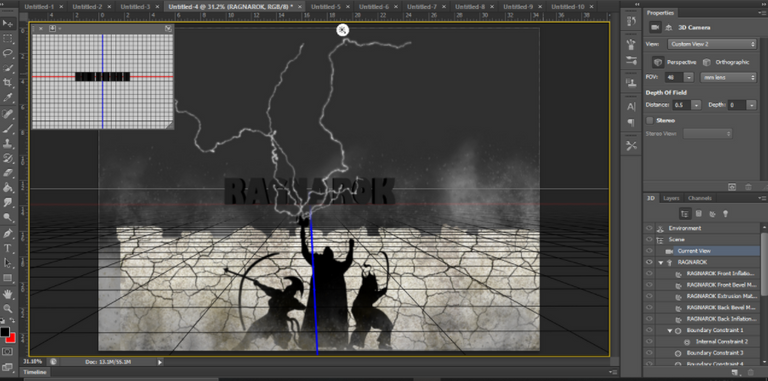
Task: Select the Lasso tool
Action: (x=8, y=53)
